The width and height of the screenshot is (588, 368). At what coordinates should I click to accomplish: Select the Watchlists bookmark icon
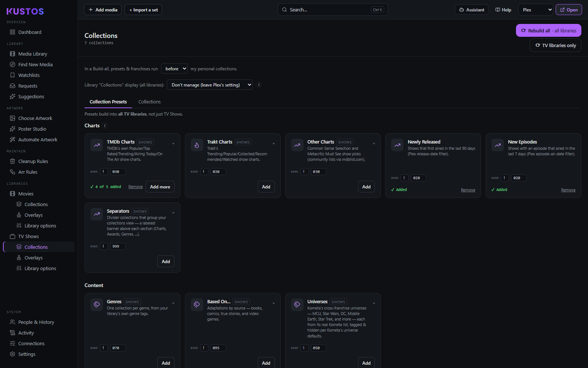12,75
